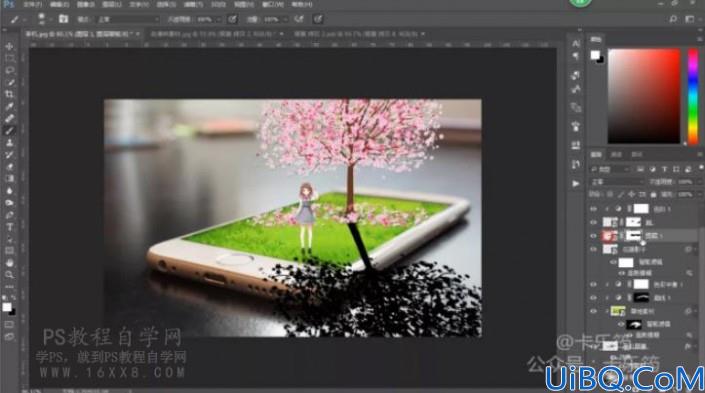The width and height of the screenshot is (705, 393).
Task: Switch to the Channels tab beside Layers
Action: click(616, 154)
